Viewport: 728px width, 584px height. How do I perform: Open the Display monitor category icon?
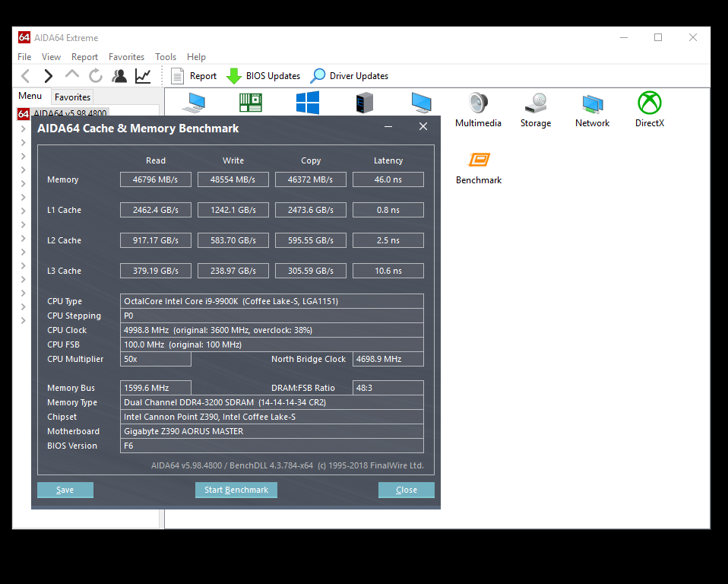coord(421,103)
